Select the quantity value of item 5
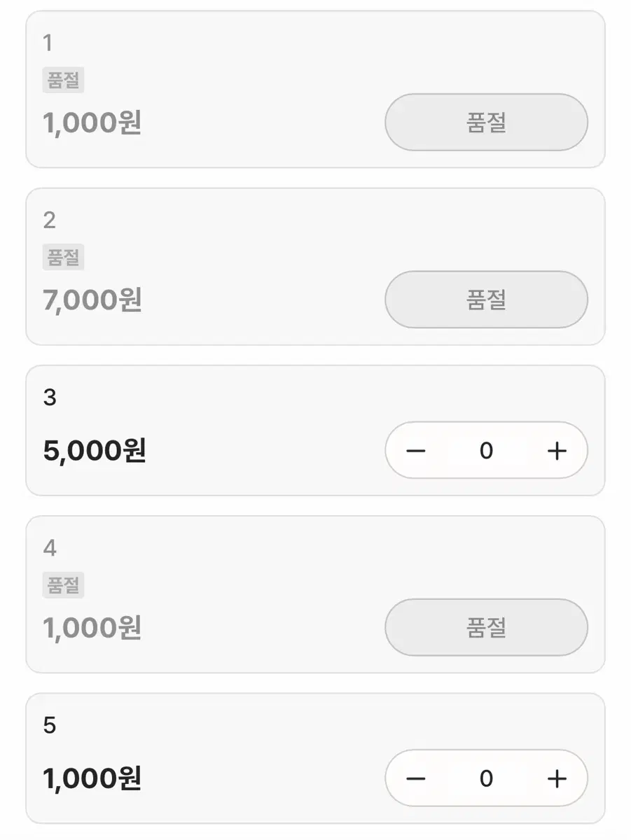 486,778
